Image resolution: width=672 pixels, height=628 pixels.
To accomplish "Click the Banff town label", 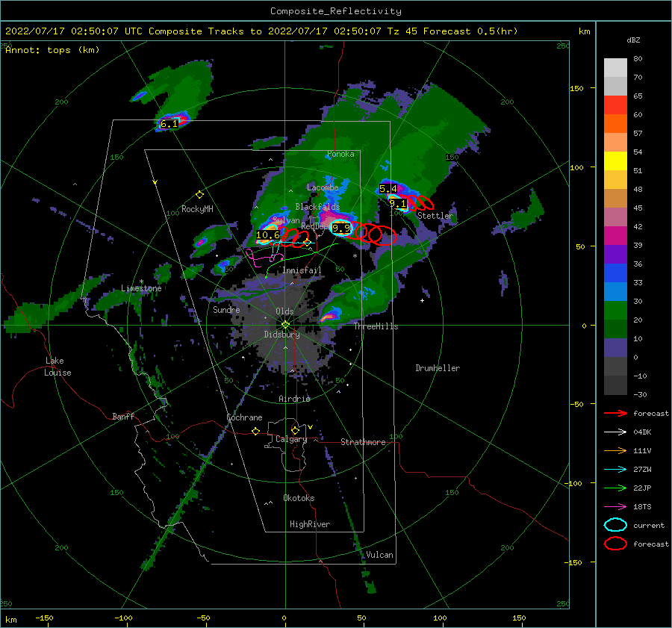I will coord(123,416).
